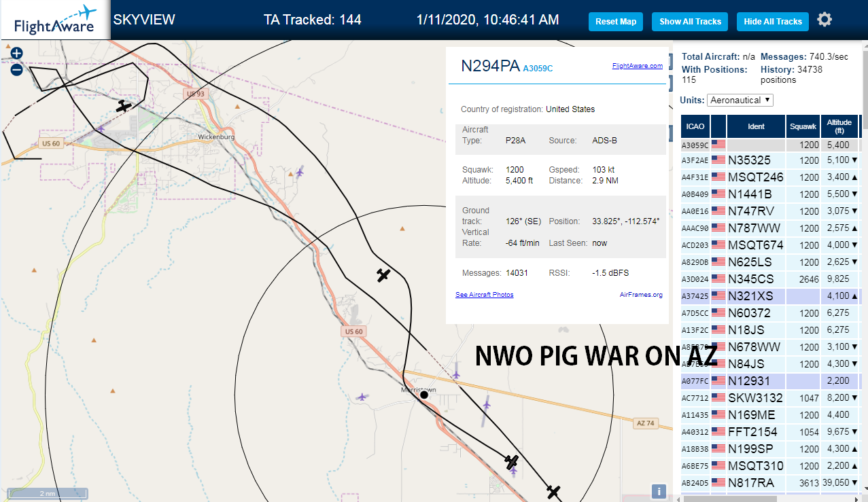The image size is (868, 502).
Task: Click the A3F2AE ICAO cell
Action: click(695, 161)
